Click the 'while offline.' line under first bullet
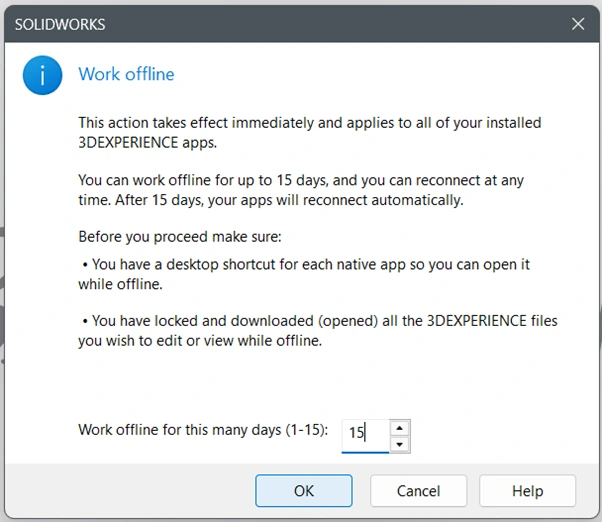The width and height of the screenshot is (602, 522). [121, 284]
